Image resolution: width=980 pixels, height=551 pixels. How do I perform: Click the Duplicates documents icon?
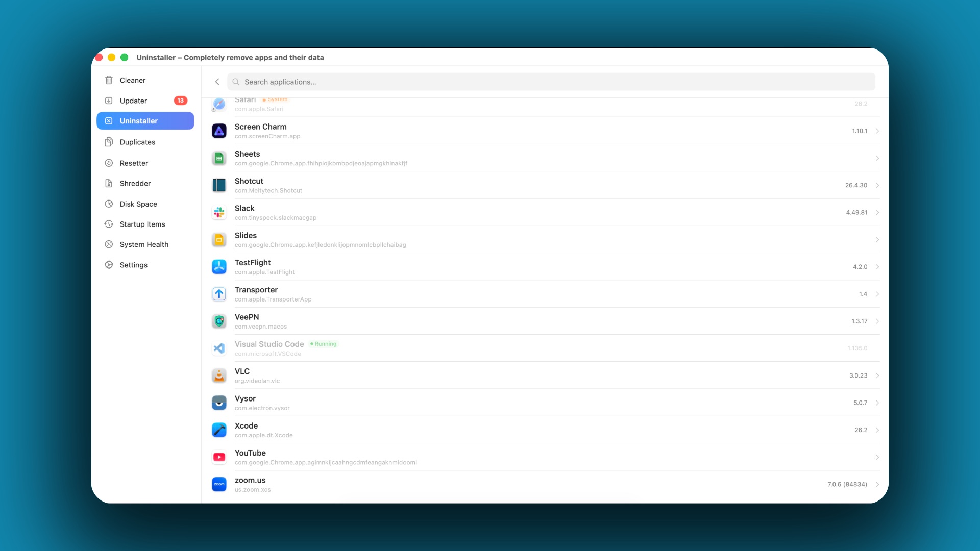109,142
